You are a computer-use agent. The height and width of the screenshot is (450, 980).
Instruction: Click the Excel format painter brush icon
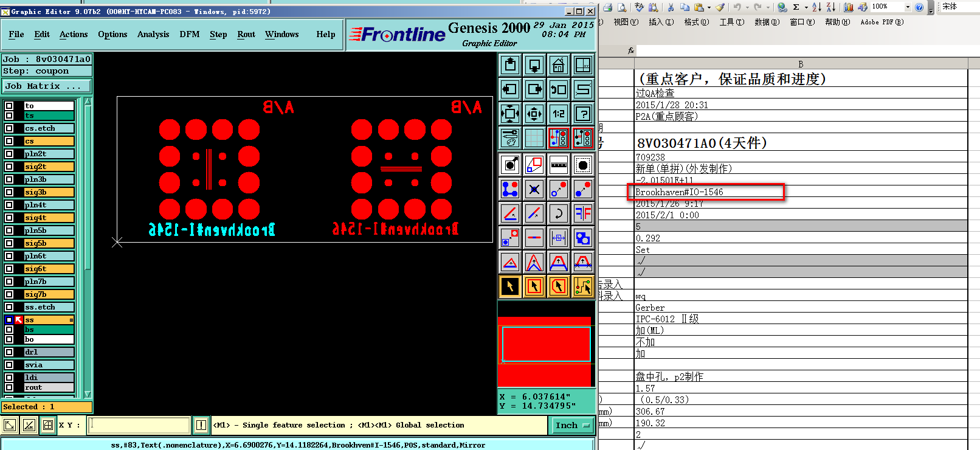click(x=720, y=7)
